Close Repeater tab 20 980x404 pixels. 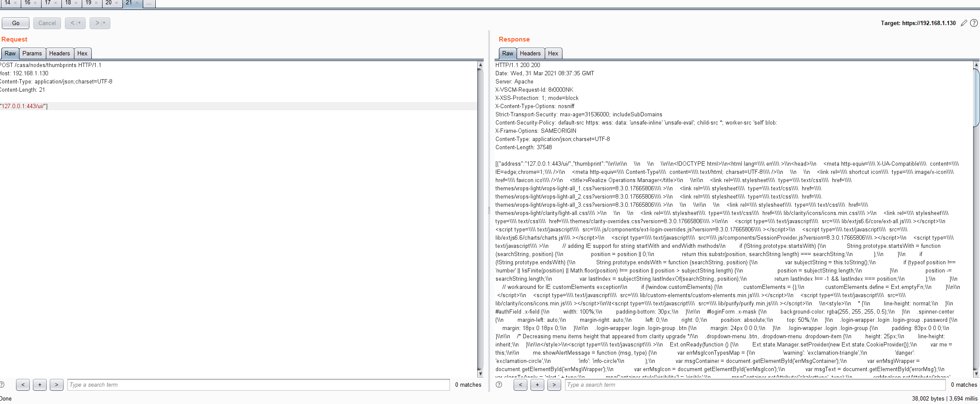(116, 3)
